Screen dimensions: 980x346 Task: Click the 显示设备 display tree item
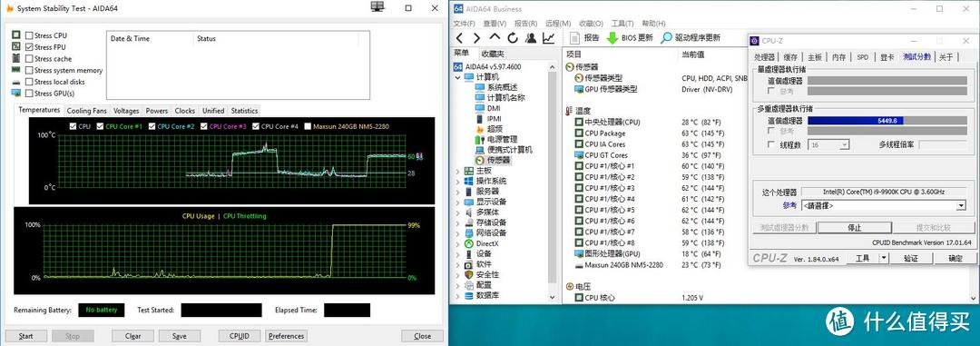(485, 203)
